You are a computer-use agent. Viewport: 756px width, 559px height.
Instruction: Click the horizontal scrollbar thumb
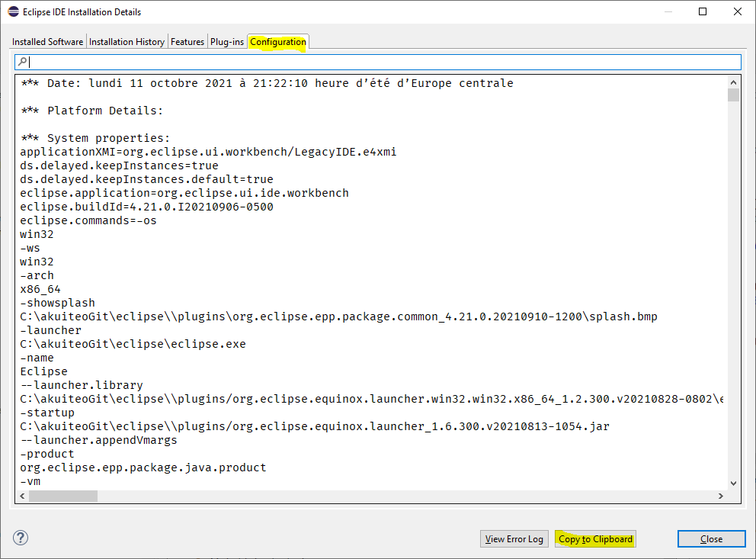65,496
